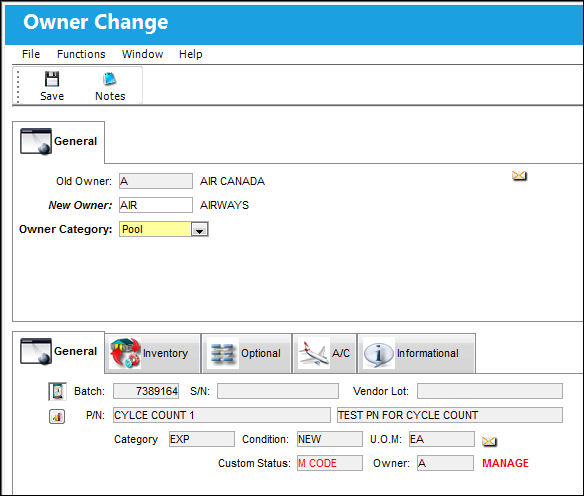Viewport: 584px width, 496px height.
Task: Click the Condition field NEW
Action: (x=330, y=439)
